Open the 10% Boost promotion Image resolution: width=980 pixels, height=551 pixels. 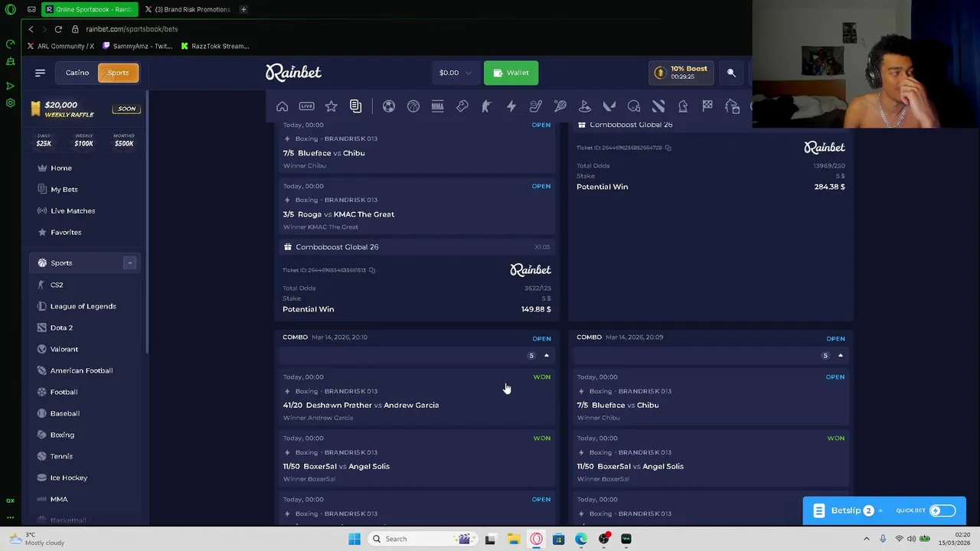point(681,73)
